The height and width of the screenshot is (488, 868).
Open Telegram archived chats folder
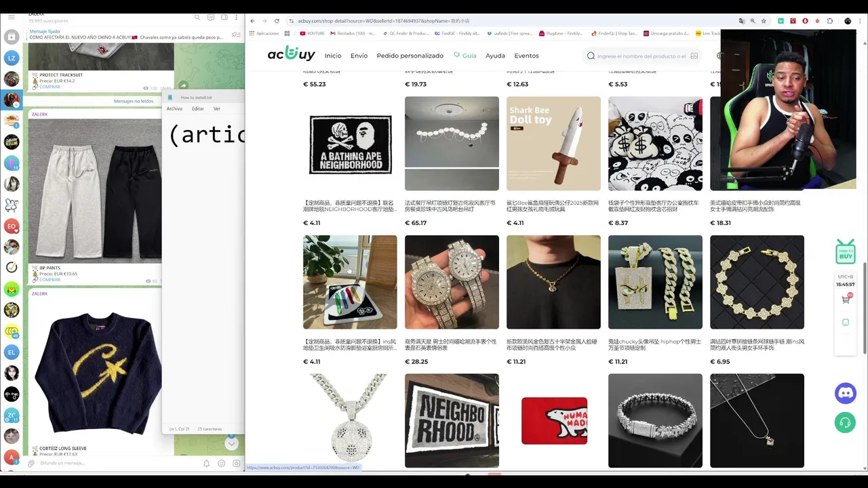[12, 37]
